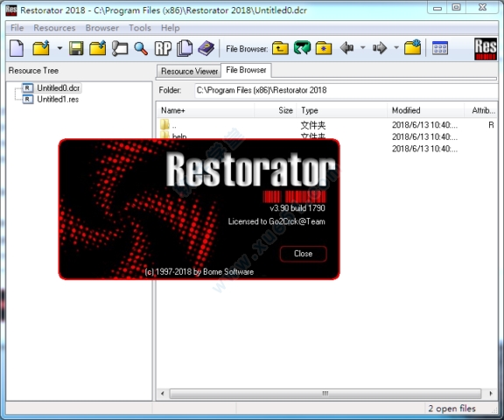Open the File menu
This screenshot has width=504, height=420.
[17, 28]
